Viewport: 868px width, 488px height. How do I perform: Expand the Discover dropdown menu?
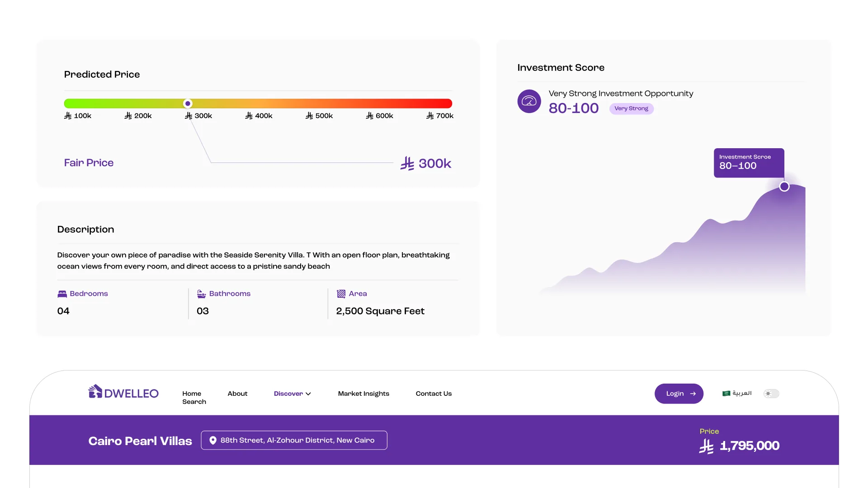click(292, 394)
